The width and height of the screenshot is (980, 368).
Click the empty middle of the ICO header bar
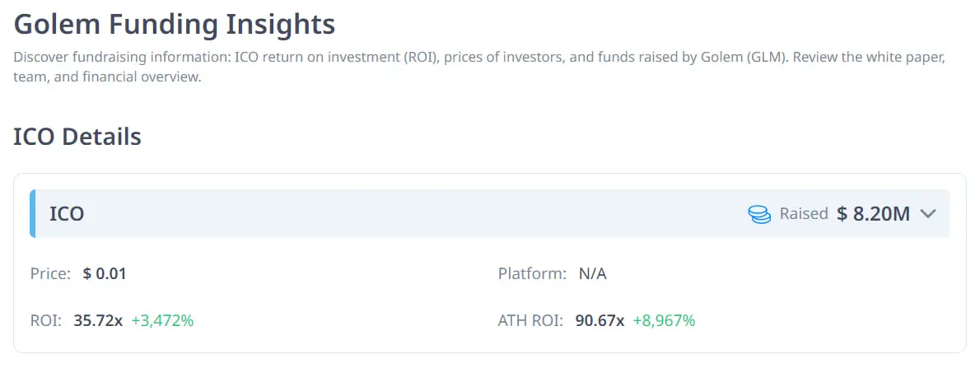(412, 214)
